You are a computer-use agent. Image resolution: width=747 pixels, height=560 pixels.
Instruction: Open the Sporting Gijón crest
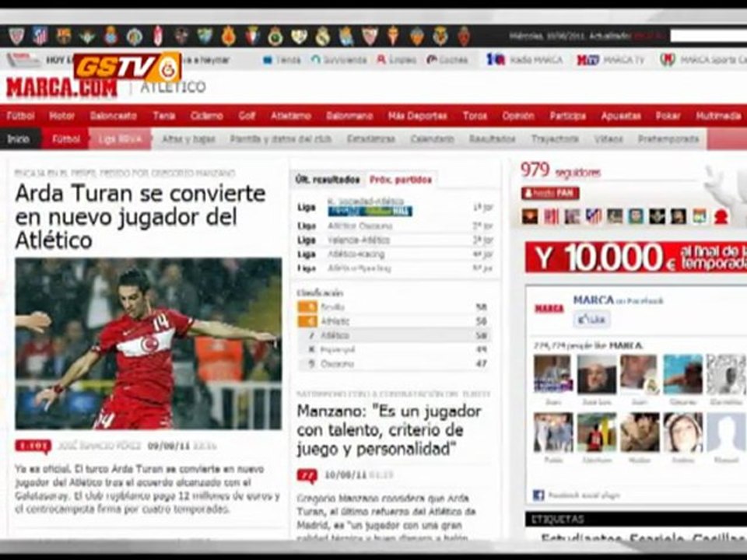[x=394, y=36]
